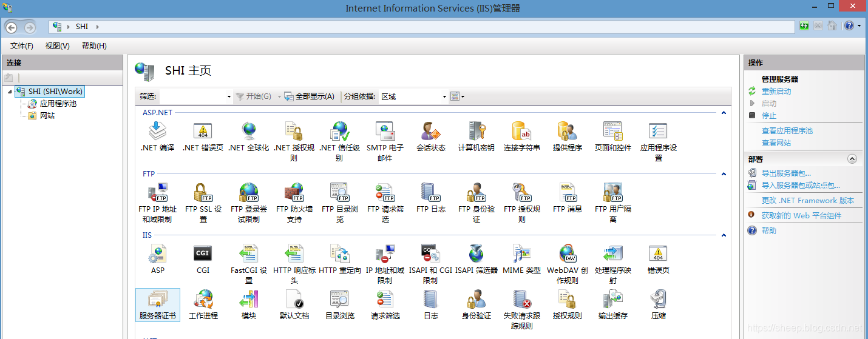The image size is (868, 339).
Task: Open the 计算机密钥 feature
Action: 476,136
